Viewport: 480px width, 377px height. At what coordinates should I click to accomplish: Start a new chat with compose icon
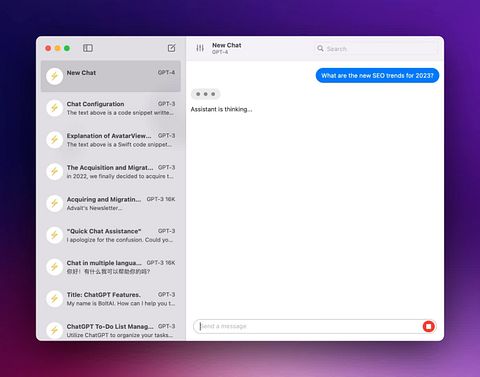[x=171, y=48]
